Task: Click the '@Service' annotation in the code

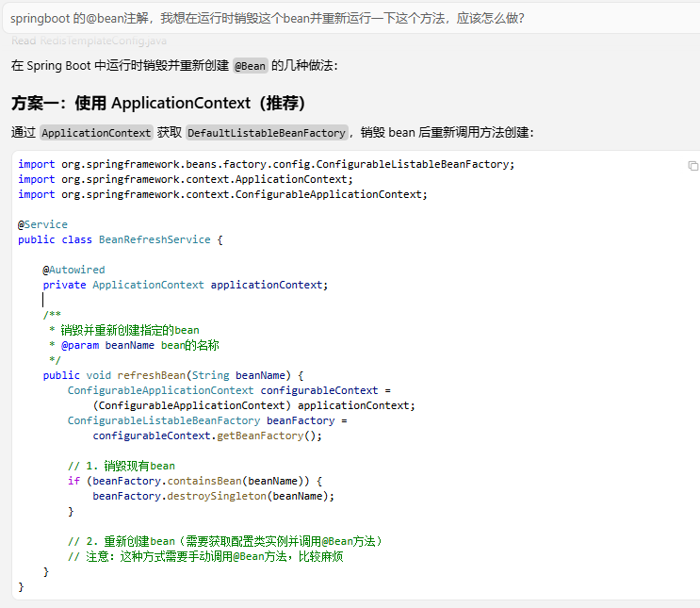Action: click(x=42, y=224)
